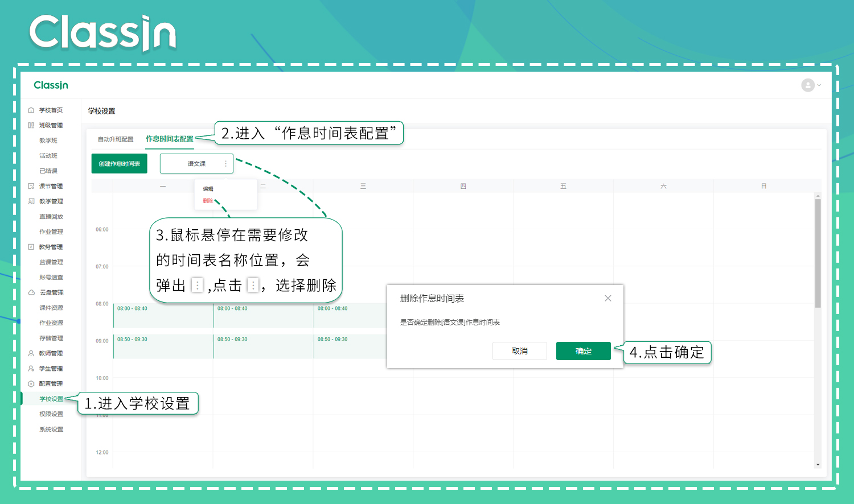Click the 06:00 time label
This screenshot has height=504, width=854.
(x=102, y=230)
